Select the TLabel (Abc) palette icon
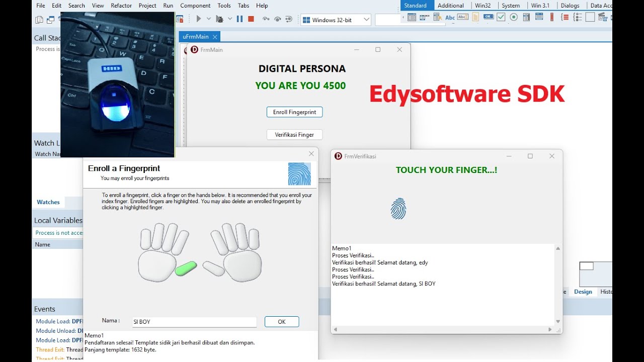644x362 pixels. (450, 18)
